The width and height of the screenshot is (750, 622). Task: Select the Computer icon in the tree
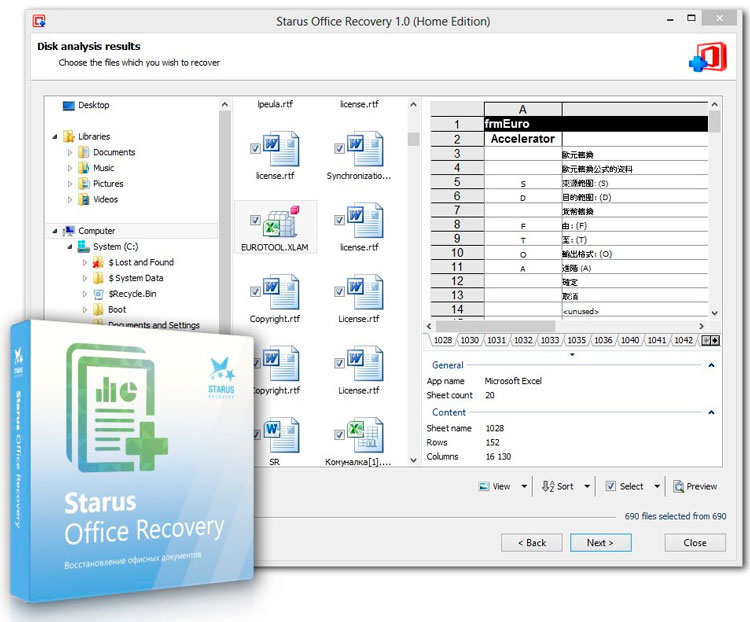click(69, 231)
